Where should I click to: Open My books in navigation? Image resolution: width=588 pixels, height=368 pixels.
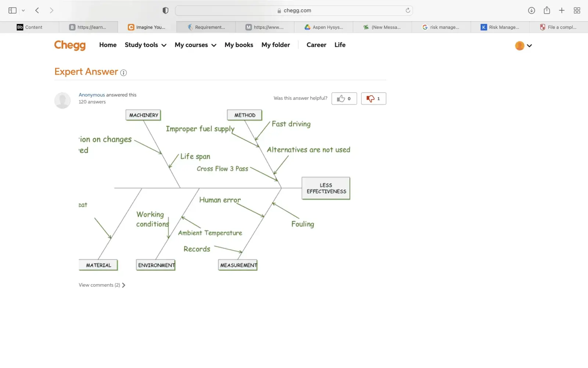tap(239, 45)
